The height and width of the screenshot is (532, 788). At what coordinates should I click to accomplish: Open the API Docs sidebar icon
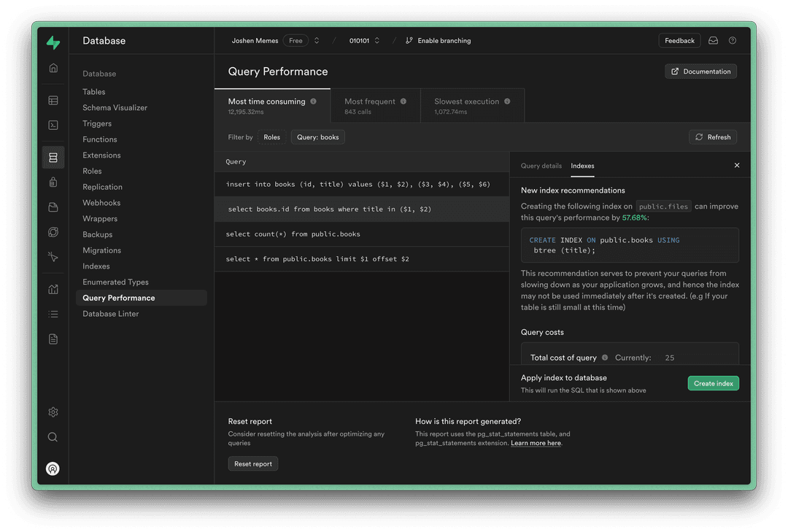tap(53, 339)
